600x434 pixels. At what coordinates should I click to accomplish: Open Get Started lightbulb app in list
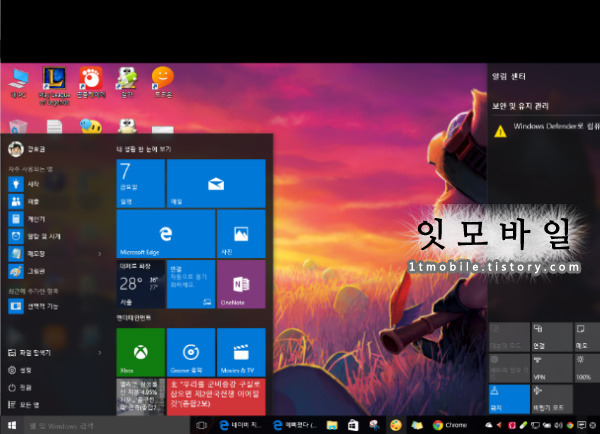click(24, 184)
